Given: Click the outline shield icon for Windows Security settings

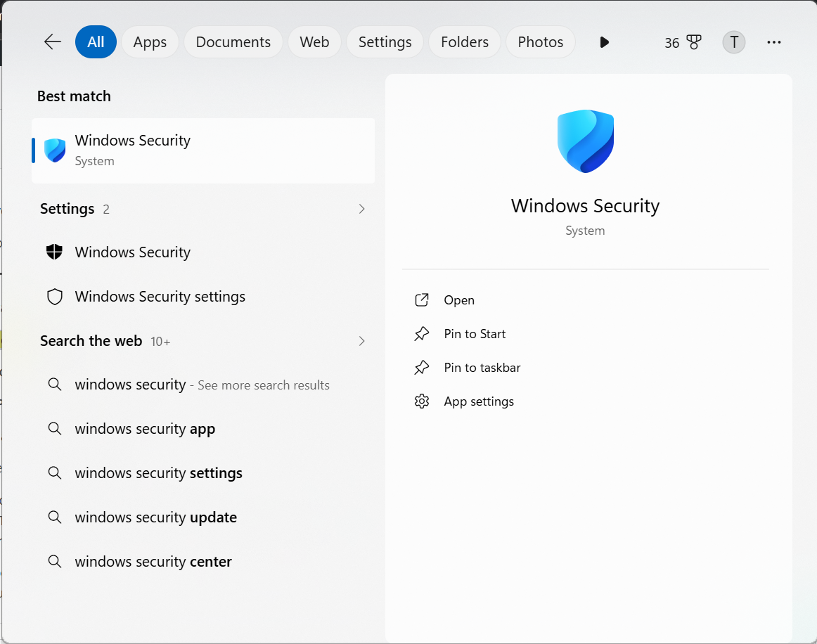Looking at the screenshot, I should point(55,297).
